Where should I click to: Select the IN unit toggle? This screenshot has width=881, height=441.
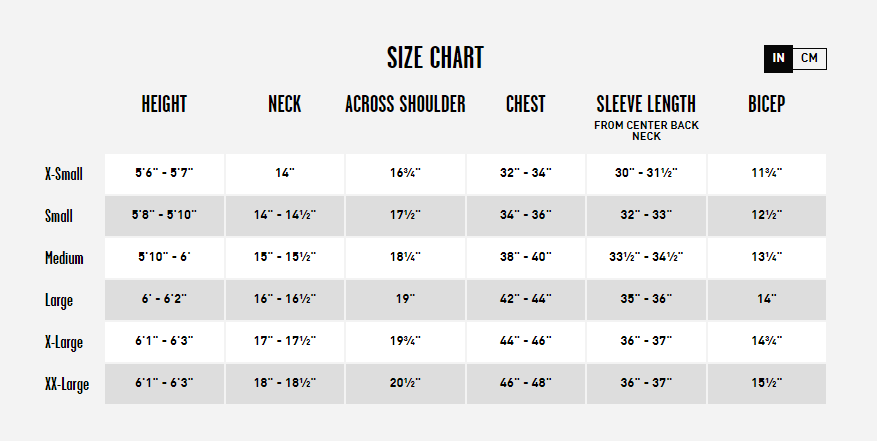[x=778, y=58]
